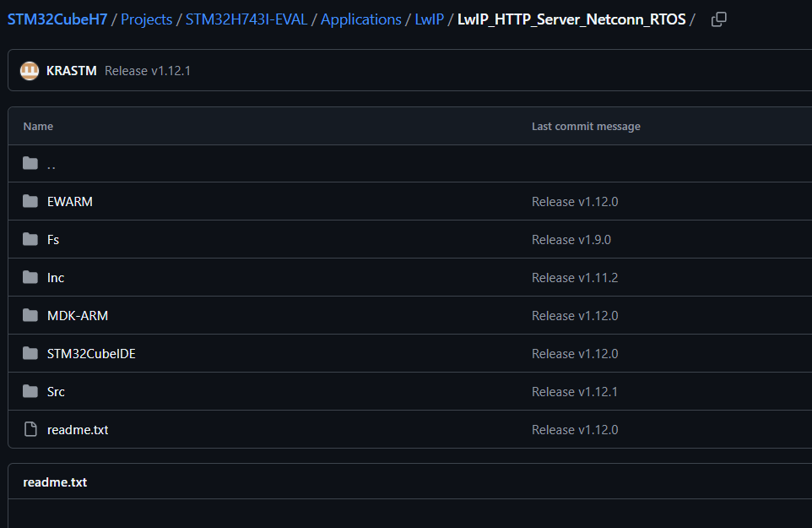
Task: Open STM32CubeIDE commit Release v1.12.0
Action: click(575, 354)
